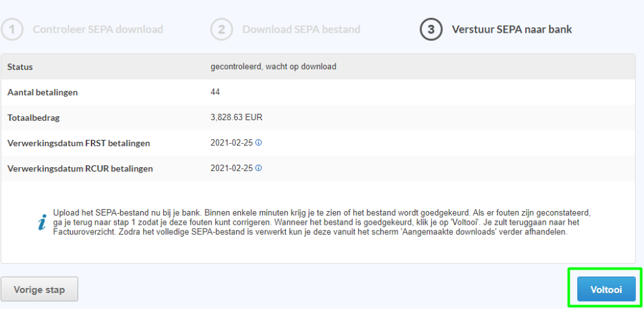Click the Totaalbedrag label
The width and height of the screenshot is (644, 309).
click(33, 118)
